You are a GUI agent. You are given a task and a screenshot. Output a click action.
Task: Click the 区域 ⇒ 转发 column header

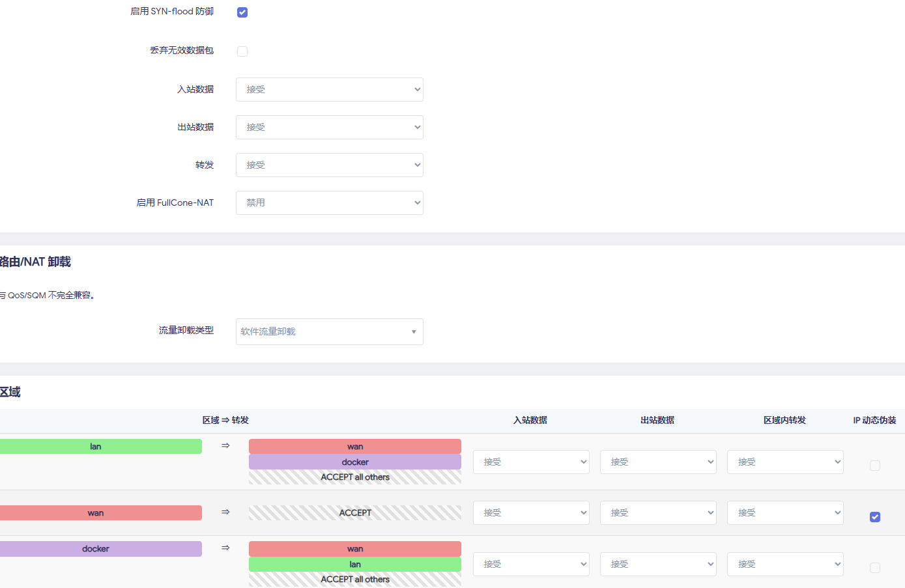226,420
